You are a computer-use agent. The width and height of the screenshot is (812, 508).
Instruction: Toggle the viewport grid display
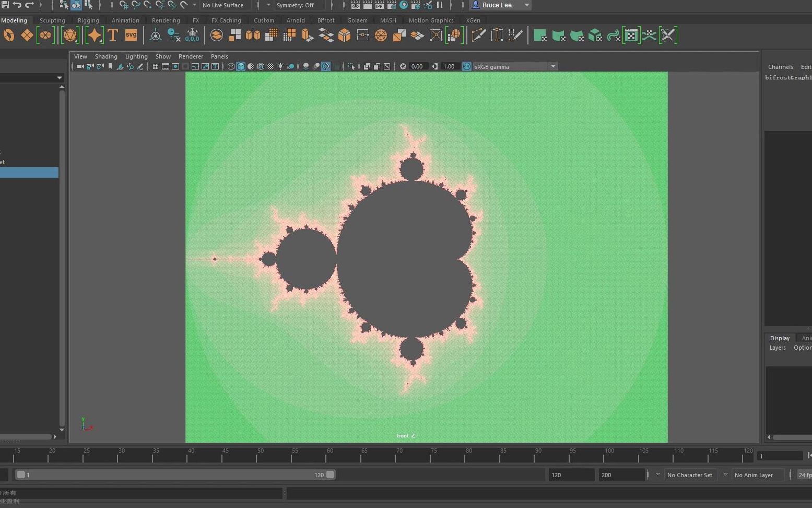pos(155,66)
